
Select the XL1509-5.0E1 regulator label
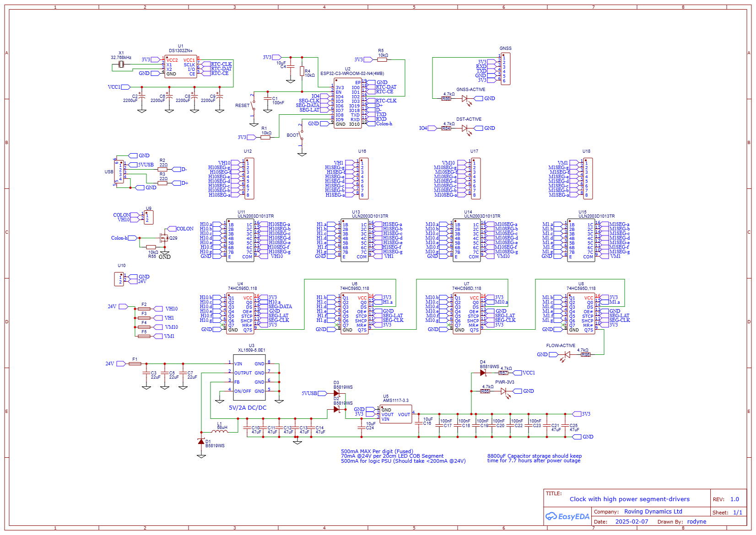pos(252,350)
